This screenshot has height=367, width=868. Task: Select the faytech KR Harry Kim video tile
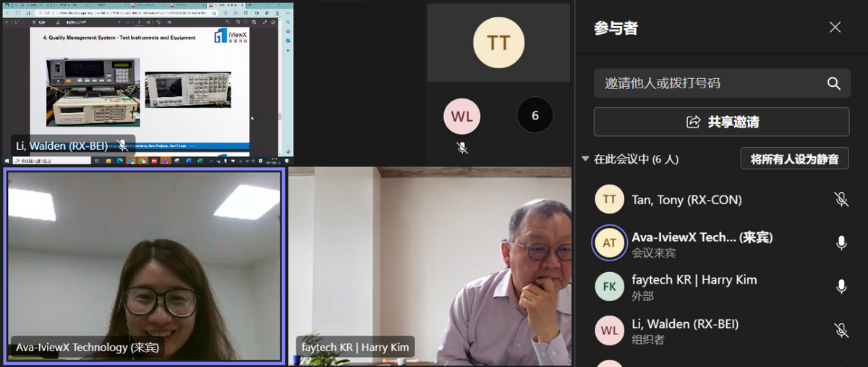tap(430, 266)
